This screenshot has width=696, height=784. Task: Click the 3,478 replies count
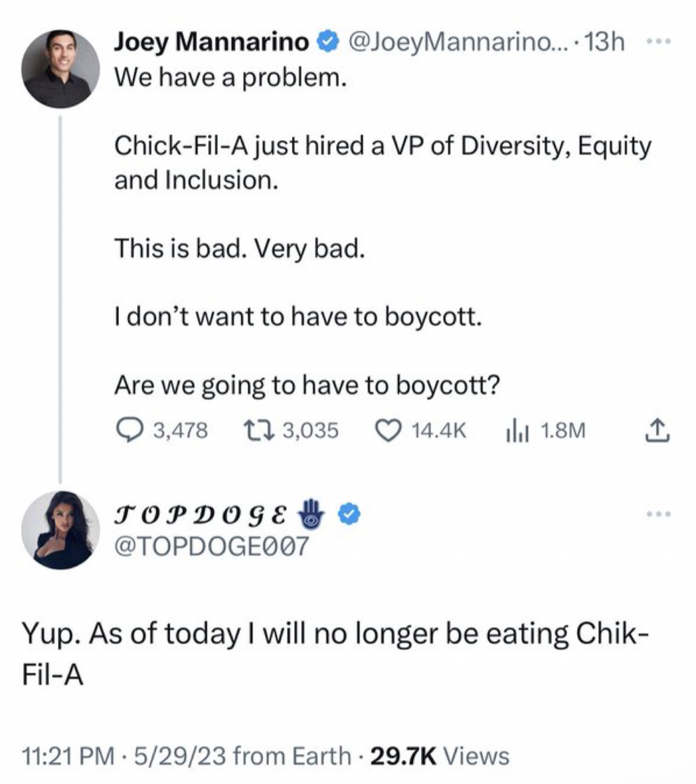(180, 431)
